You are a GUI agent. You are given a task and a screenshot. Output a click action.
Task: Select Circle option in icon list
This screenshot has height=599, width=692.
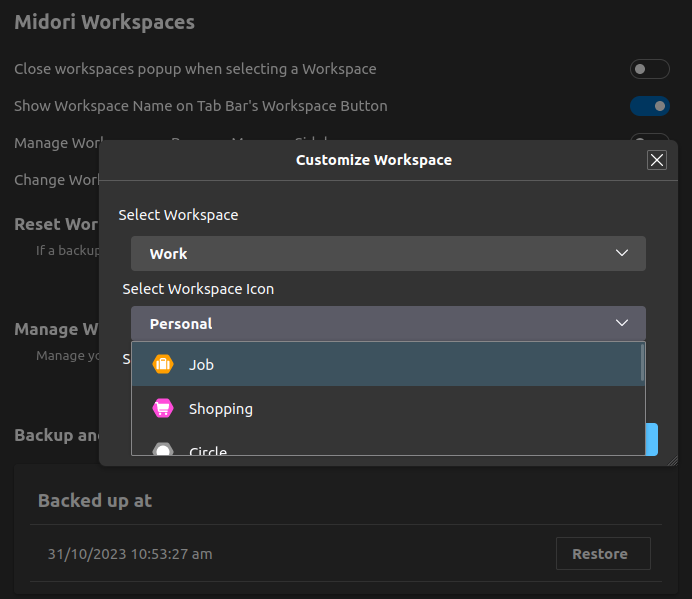coord(387,444)
